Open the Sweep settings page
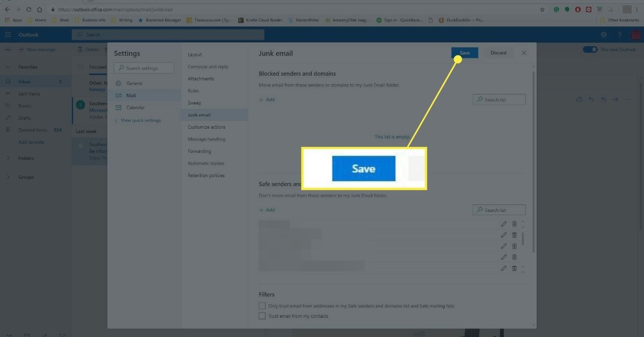Image resolution: width=644 pixels, height=337 pixels. tap(194, 103)
